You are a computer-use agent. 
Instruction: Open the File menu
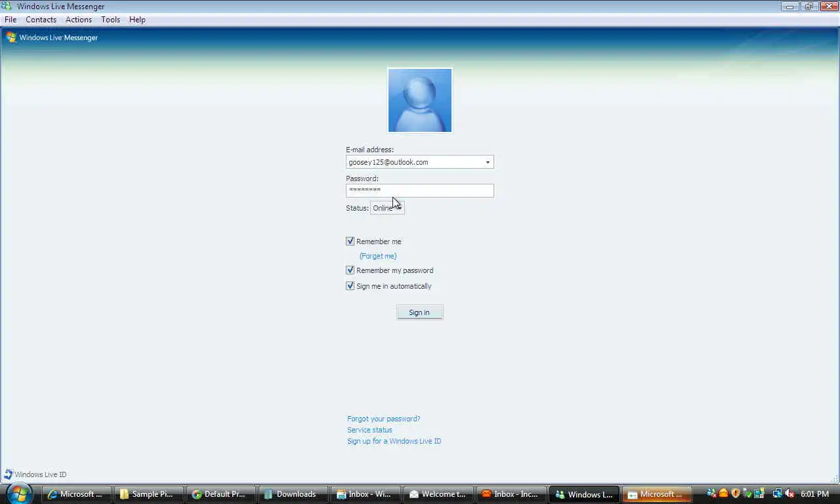[x=10, y=20]
